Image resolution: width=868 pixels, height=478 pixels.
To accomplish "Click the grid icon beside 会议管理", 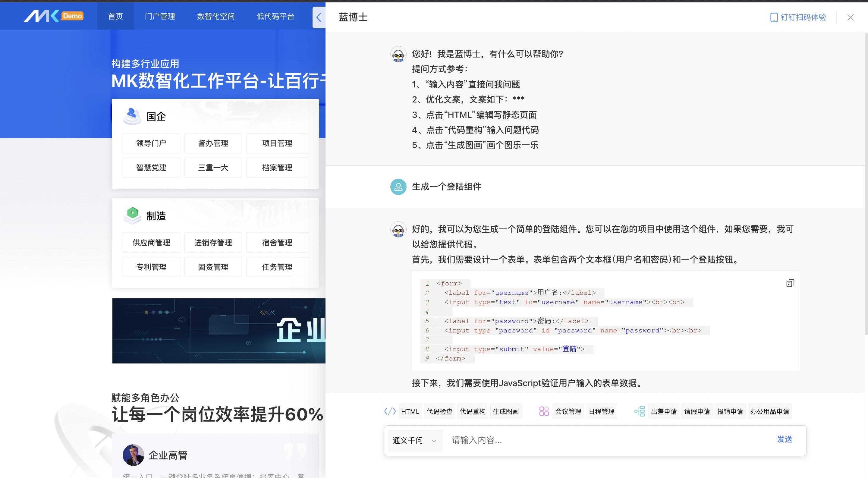I will [x=544, y=411].
